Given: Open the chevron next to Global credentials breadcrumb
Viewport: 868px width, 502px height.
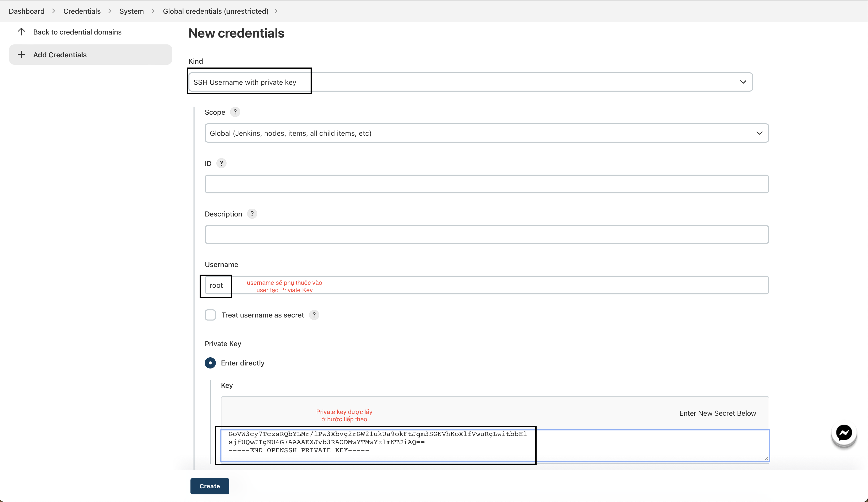Looking at the screenshot, I should coord(276,11).
